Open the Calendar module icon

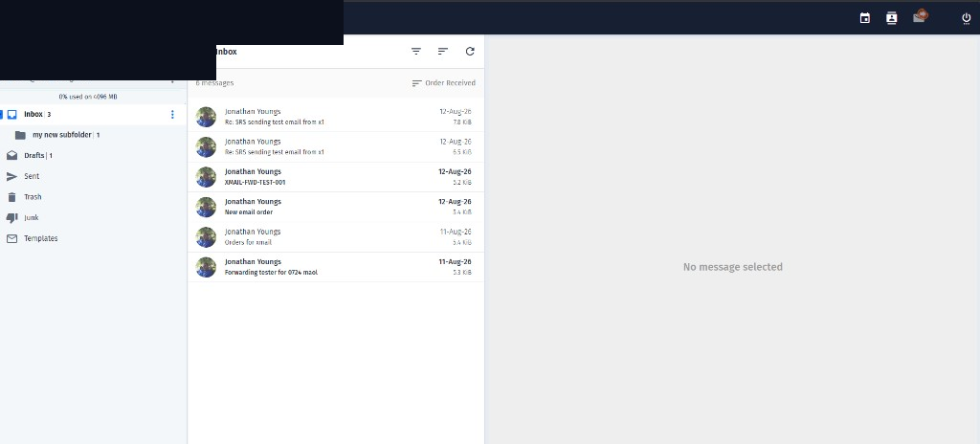pos(865,18)
